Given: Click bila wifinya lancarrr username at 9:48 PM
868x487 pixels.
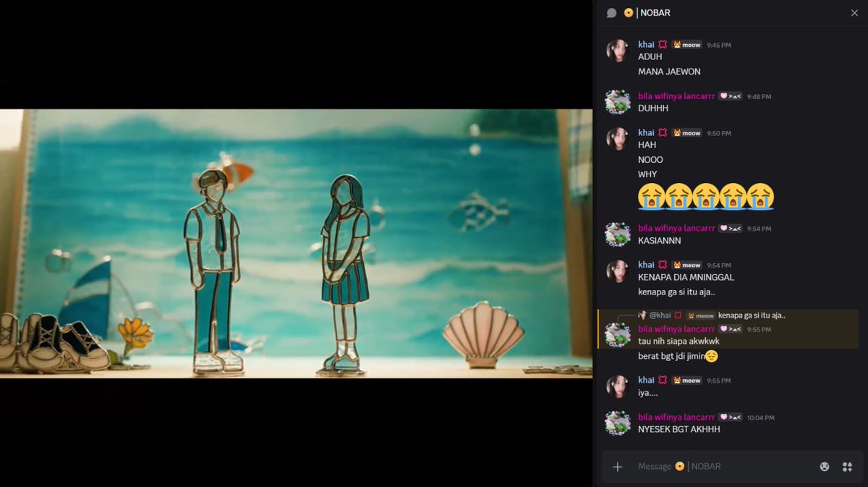Looking at the screenshot, I should [x=676, y=96].
